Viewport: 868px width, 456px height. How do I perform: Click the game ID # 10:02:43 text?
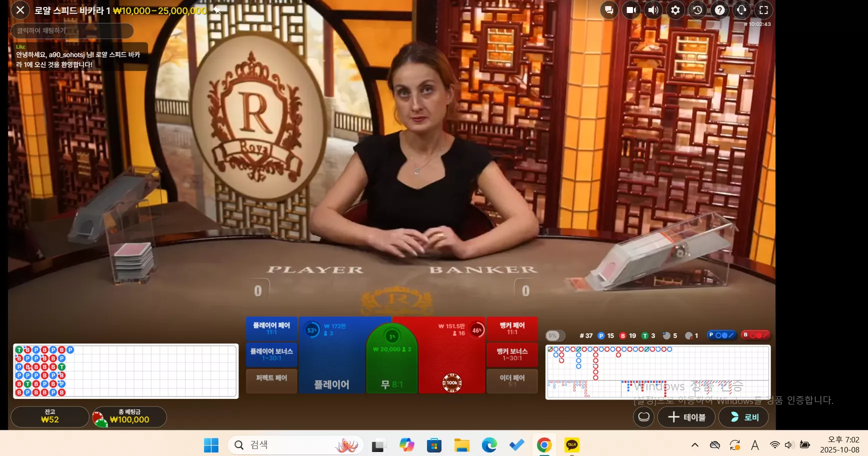(757, 24)
